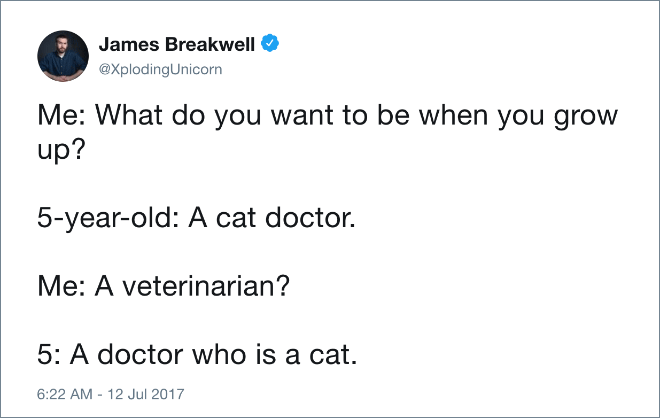Click the 6:22 AM time in the timestamp
This screenshot has height=418, width=660.
pyautogui.click(x=64, y=394)
